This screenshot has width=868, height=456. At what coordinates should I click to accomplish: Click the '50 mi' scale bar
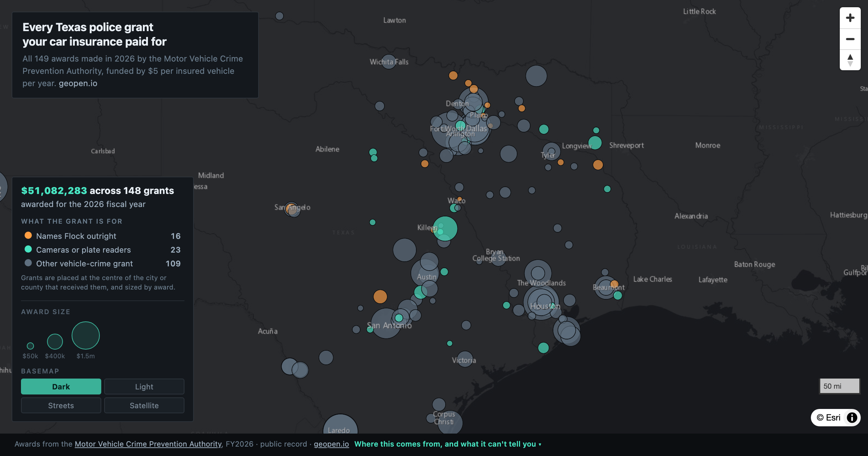839,386
